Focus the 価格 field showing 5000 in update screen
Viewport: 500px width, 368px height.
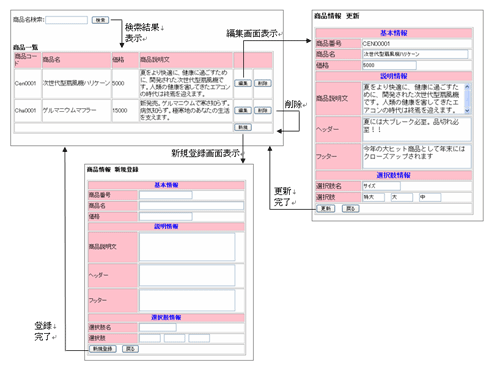(x=389, y=65)
